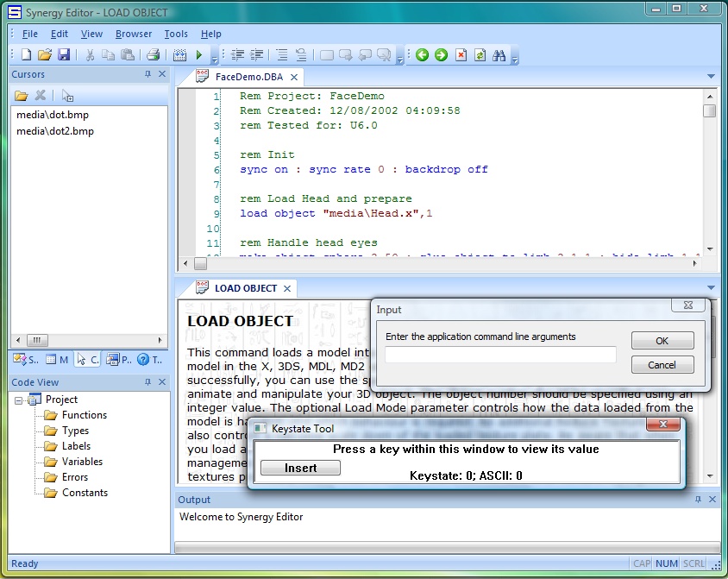Close the FaceDemo.DBA tab
728x579 pixels.
294,77
